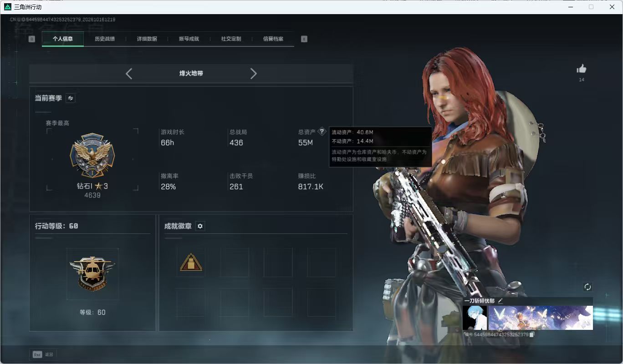Image resolution: width=623 pixels, height=364 pixels.
Task: Click the swap icon next to 当前赛季
Action: tap(71, 98)
